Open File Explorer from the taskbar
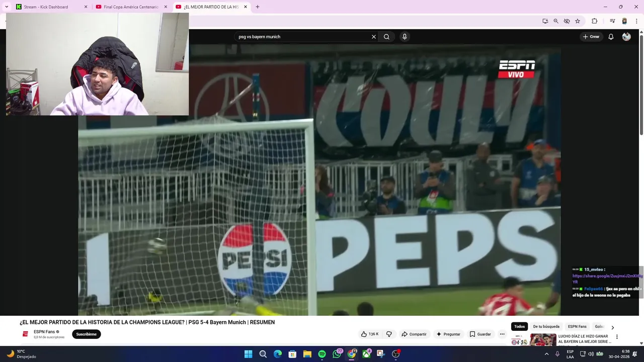 (x=307, y=354)
